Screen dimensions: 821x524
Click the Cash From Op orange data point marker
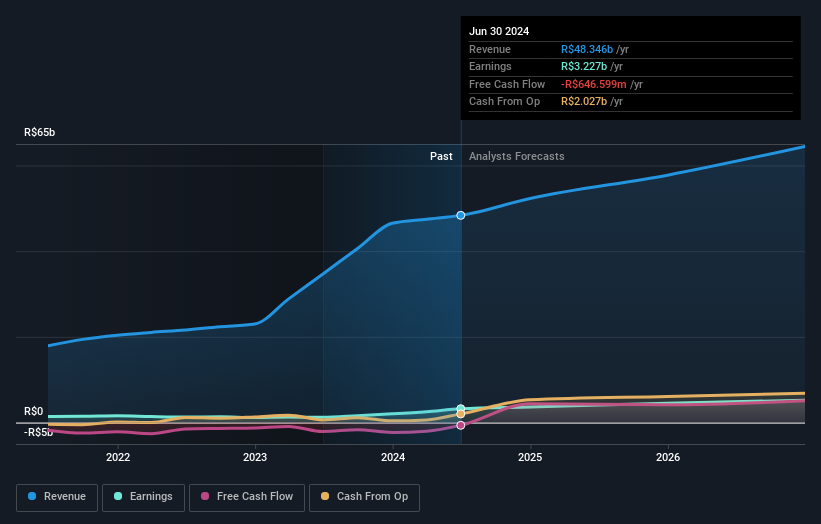[x=461, y=414]
